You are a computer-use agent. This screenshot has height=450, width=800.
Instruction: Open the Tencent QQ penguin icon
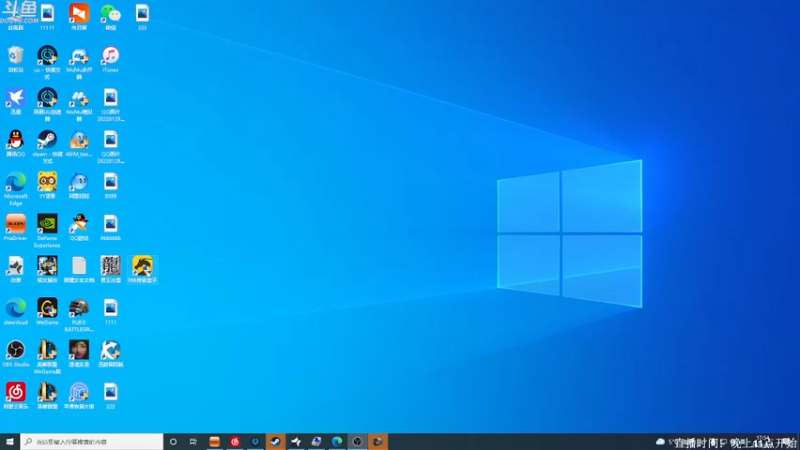[16, 139]
